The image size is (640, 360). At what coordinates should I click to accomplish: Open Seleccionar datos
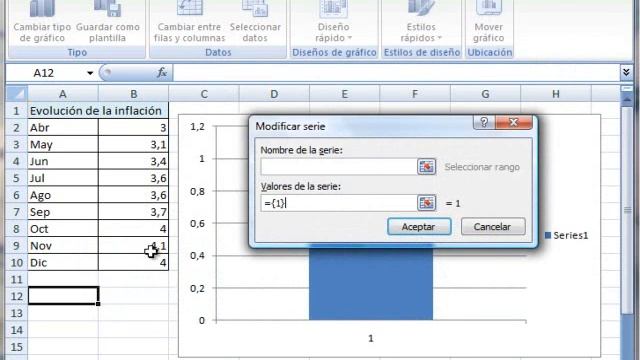point(255,22)
